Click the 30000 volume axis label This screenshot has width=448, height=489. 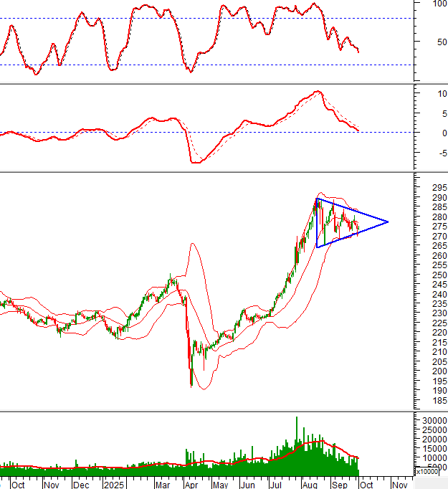432,420
